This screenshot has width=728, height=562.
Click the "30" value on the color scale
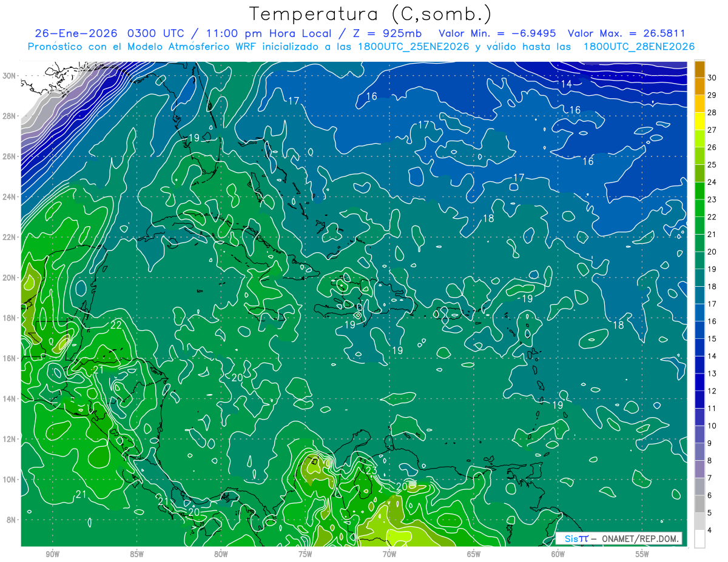(x=712, y=78)
